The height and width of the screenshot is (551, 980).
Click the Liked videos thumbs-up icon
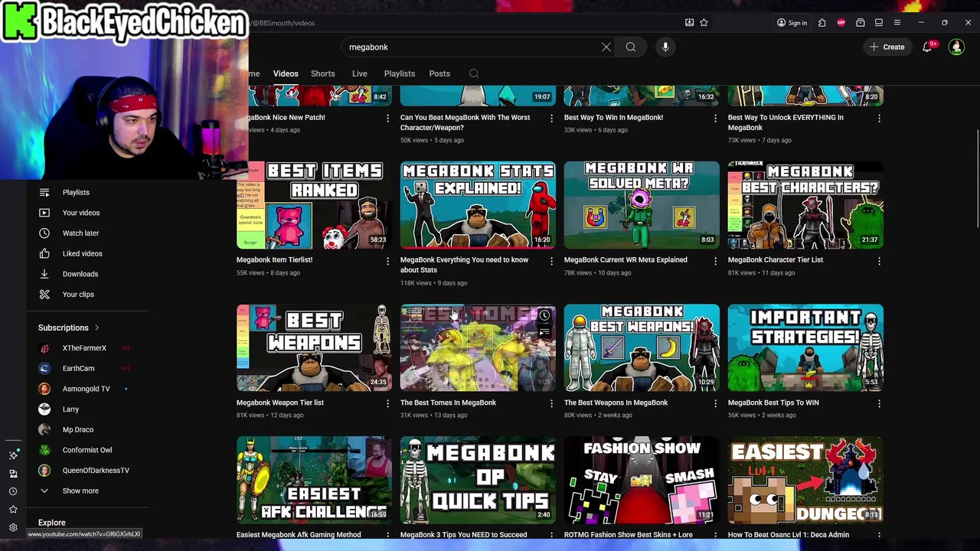[x=44, y=253]
